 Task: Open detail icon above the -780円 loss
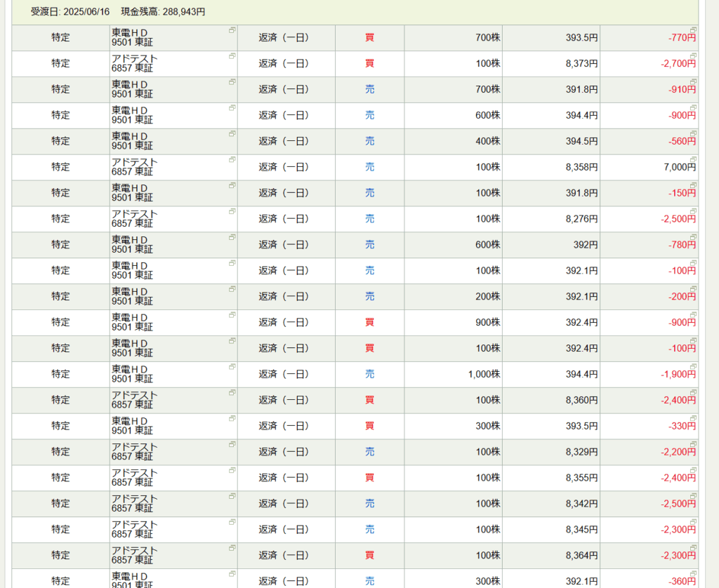coord(693,237)
